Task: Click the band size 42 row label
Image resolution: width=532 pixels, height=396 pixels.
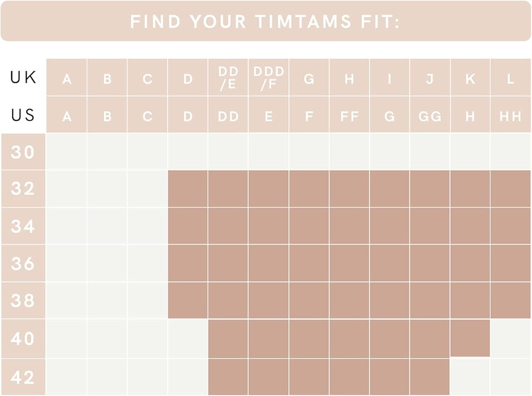Action: (x=23, y=377)
